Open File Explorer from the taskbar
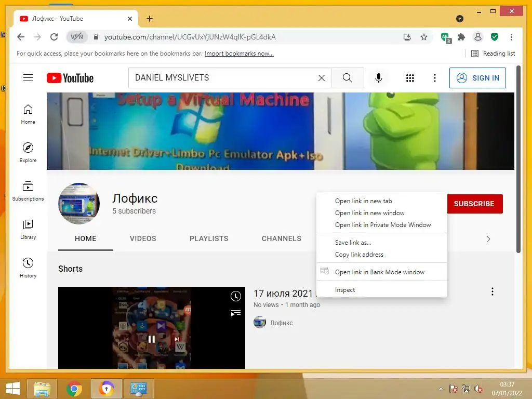 click(42, 389)
